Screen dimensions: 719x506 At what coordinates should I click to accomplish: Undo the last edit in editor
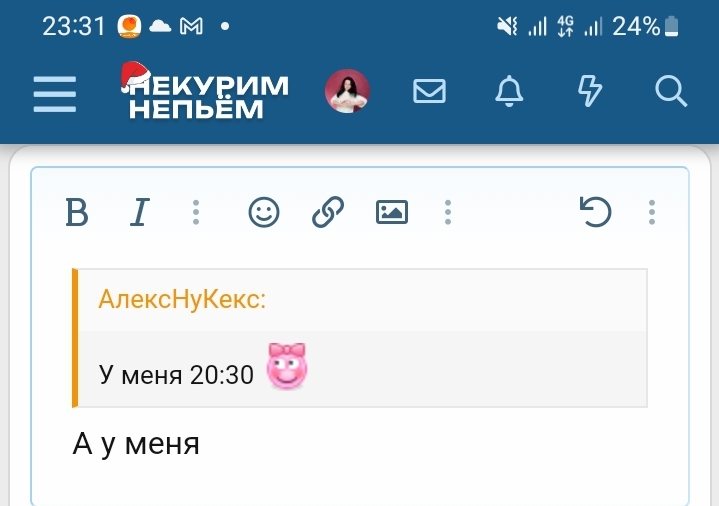point(595,212)
